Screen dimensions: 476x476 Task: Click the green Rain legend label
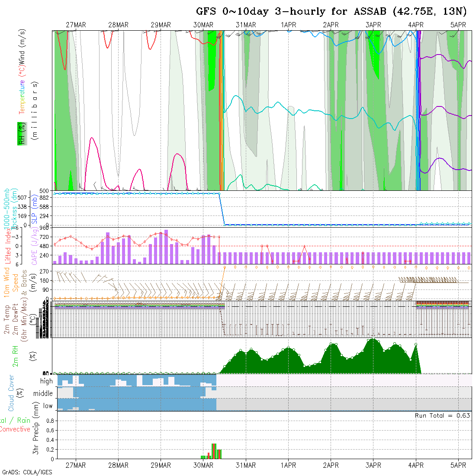[24, 420]
